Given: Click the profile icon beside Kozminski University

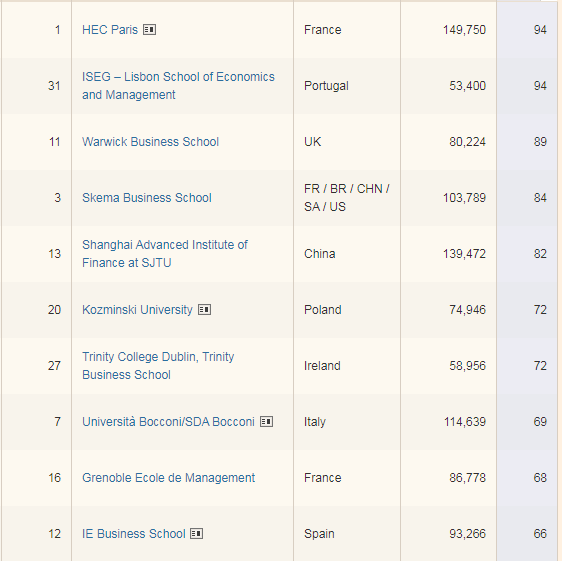Looking at the screenshot, I should (x=205, y=310).
